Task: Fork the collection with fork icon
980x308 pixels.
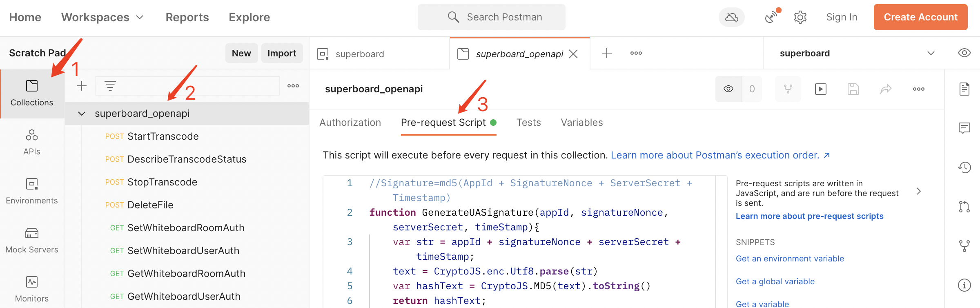Action: [788, 89]
